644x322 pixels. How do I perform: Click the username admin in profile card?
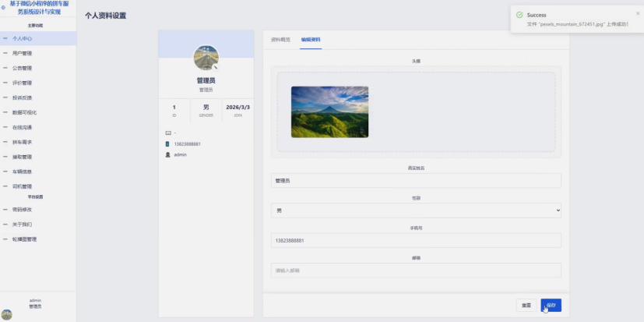(x=181, y=154)
